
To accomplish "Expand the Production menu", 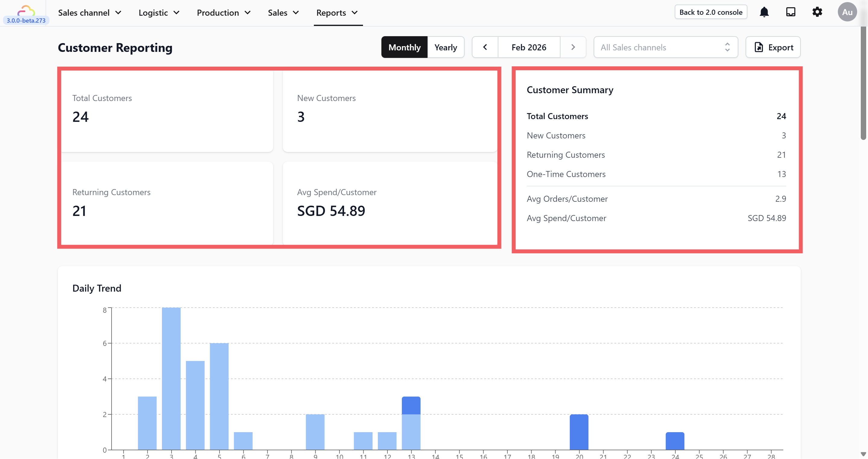I will [223, 13].
